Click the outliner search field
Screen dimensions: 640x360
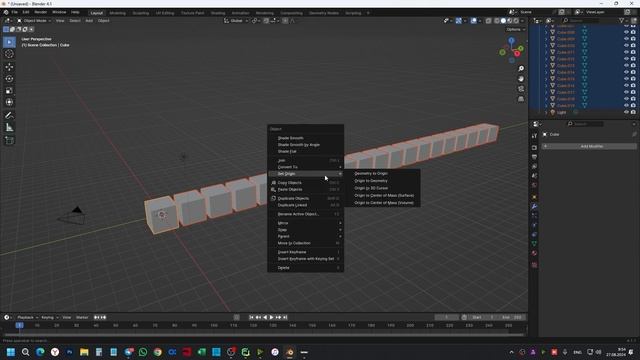(581, 20)
